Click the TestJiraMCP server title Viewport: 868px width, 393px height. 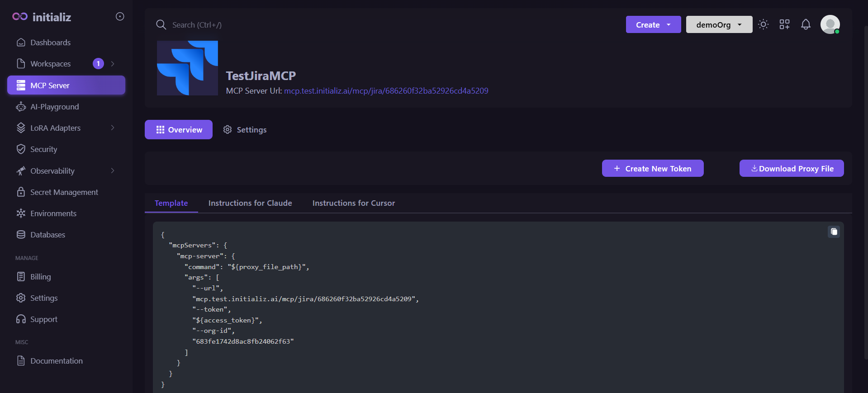(261, 76)
